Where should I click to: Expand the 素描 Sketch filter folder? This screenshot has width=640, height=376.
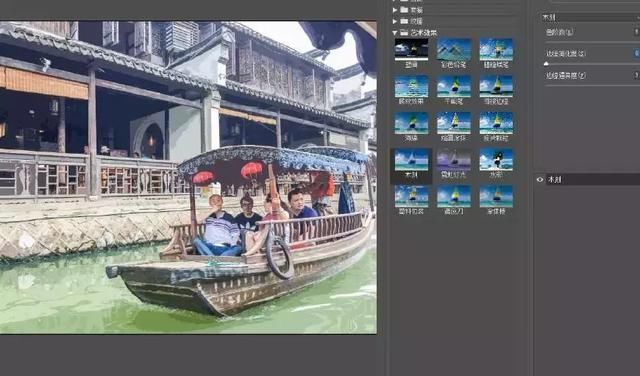tap(394, 10)
